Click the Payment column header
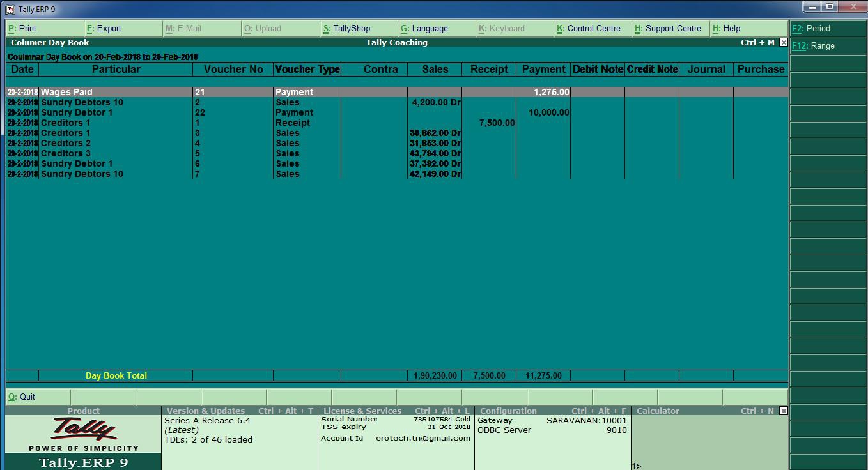 (544, 69)
